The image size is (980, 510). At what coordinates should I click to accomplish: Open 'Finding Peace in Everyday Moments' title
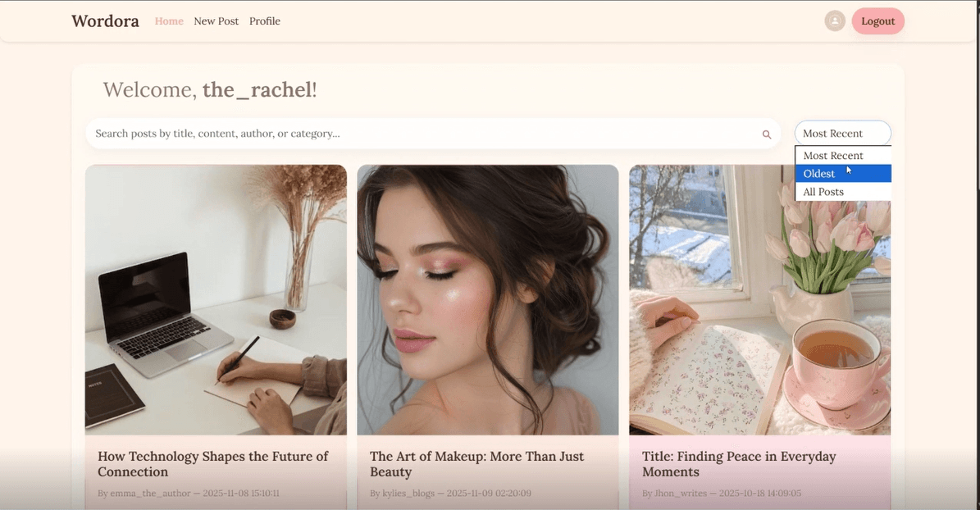[x=739, y=464]
